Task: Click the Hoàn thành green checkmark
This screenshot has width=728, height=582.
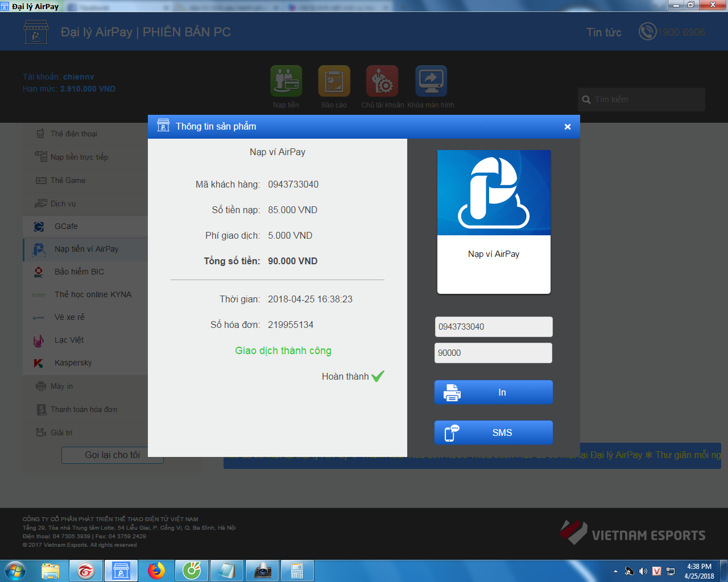Action: pyautogui.click(x=378, y=376)
